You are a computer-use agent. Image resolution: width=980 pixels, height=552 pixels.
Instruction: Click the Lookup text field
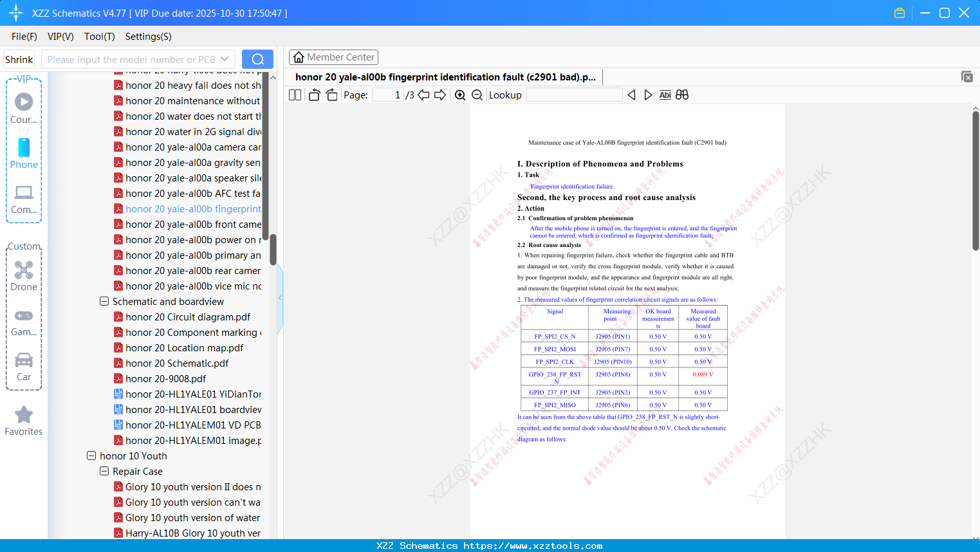(575, 95)
